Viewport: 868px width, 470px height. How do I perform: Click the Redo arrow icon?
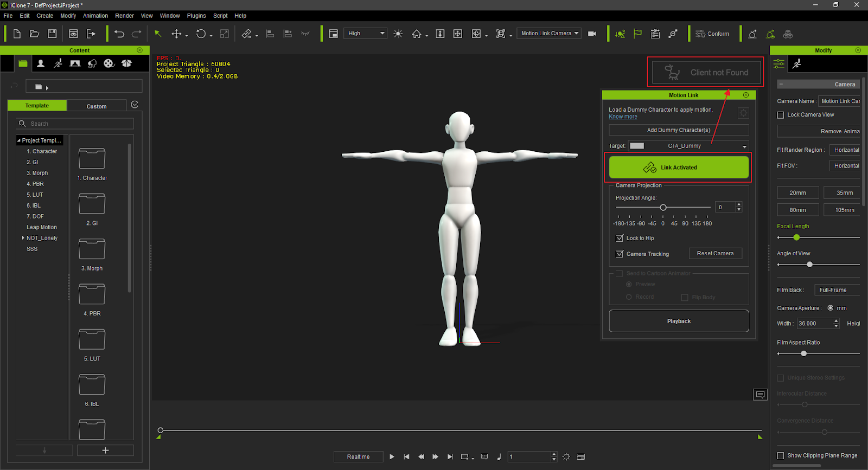click(x=137, y=34)
